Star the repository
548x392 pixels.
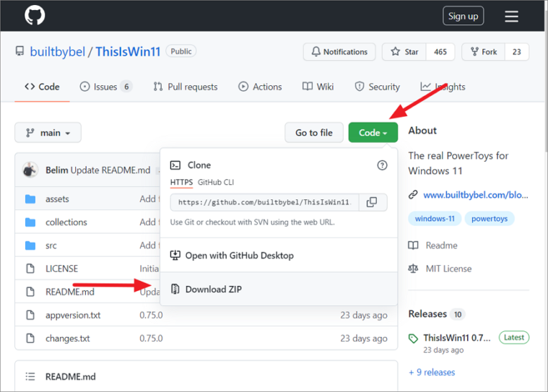point(404,52)
